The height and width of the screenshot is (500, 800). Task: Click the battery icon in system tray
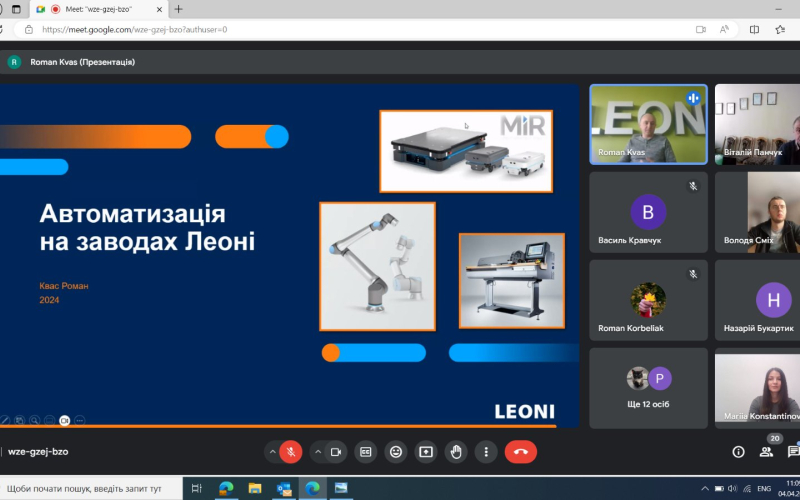pyautogui.click(x=719, y=488)
